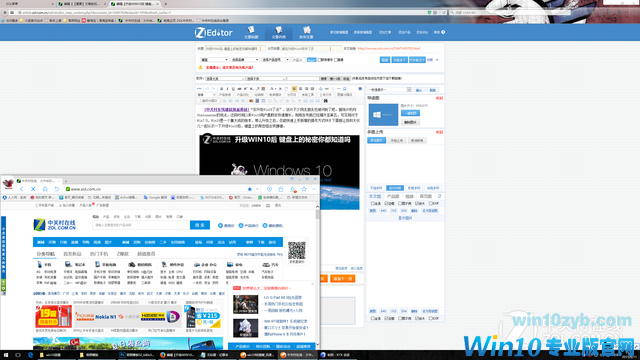Select the highlighted watermark option tab
Screen dimensions: 640x360
pyautogui.click(x=395, y=188)
